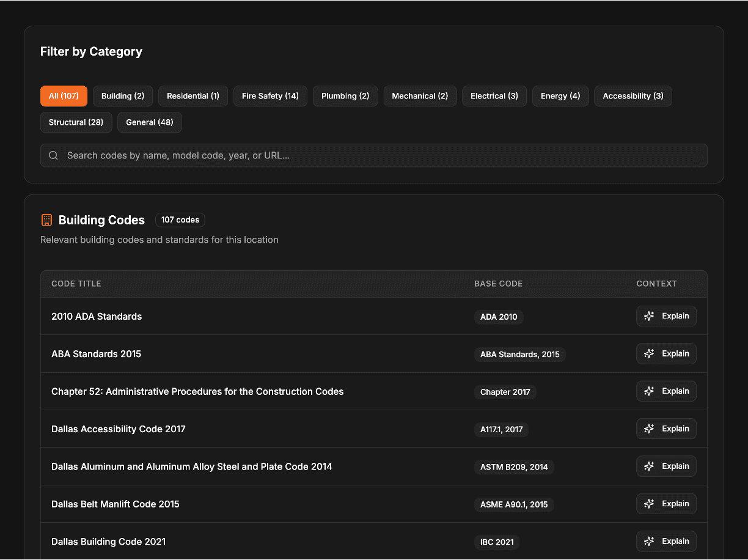Viewport: 748px width, 560px height.
Task: Choose the General (48) category
Action: click(x=149, y=122)
